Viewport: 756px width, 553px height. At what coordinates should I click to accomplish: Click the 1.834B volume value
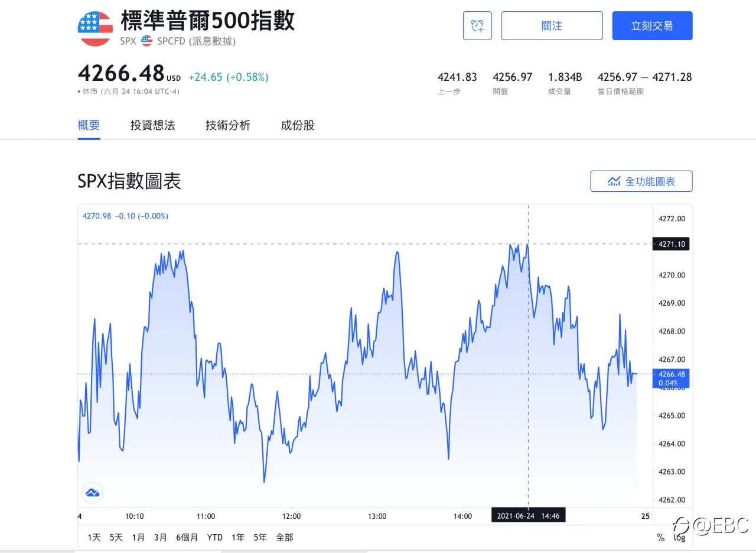pos(565,77)
